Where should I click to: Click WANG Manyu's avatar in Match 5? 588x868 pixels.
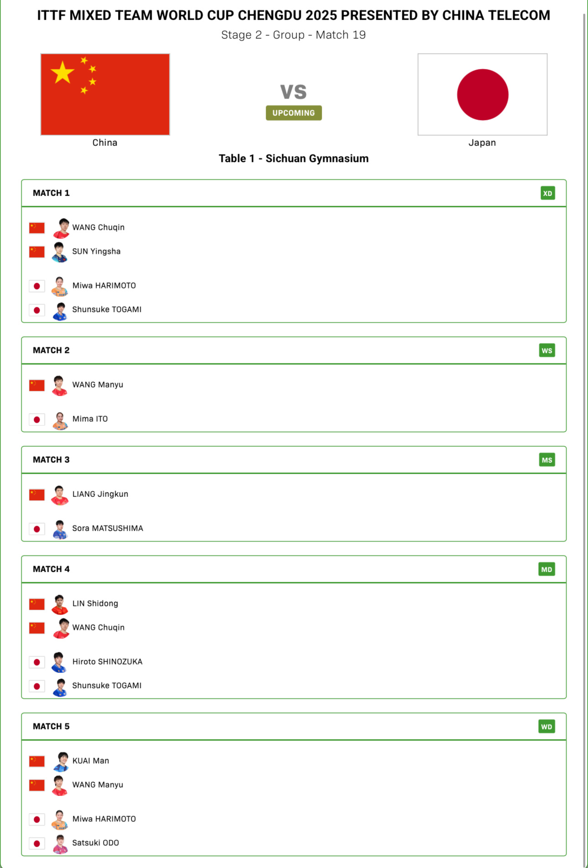point(60,786)
